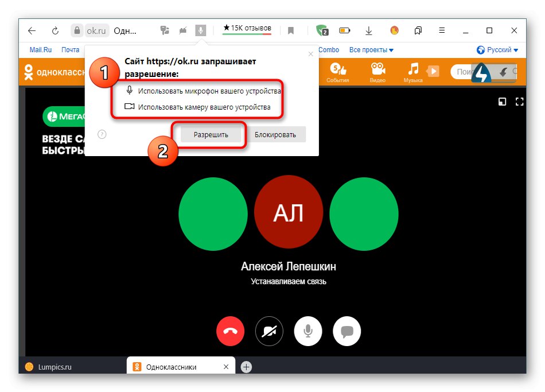Click the red hang-up call icon
Screen dimensions: 545x392
coord(230,331)
